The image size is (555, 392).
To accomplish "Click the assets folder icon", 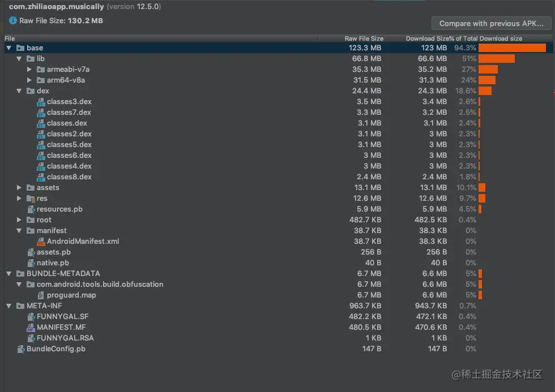I will click(31, 187).
